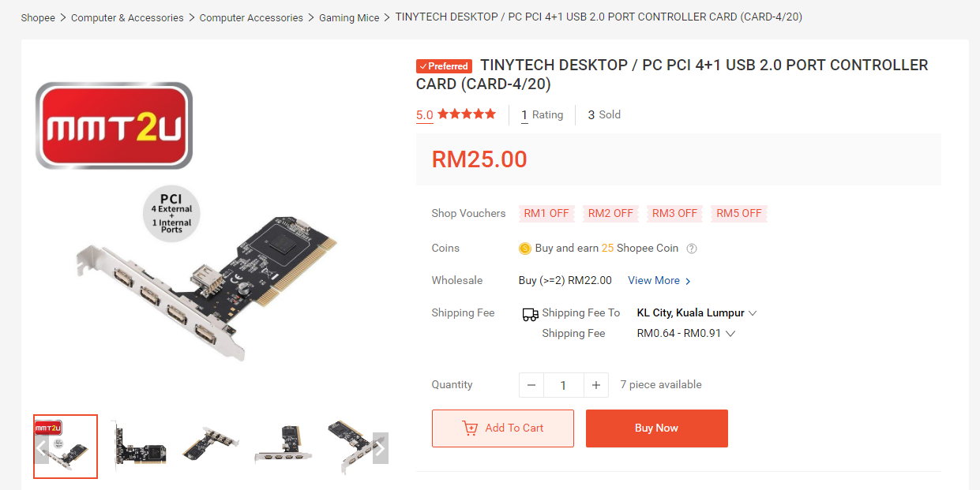
Task: Claim the RM5 OFF shop voucher
Action: (739, 213)
